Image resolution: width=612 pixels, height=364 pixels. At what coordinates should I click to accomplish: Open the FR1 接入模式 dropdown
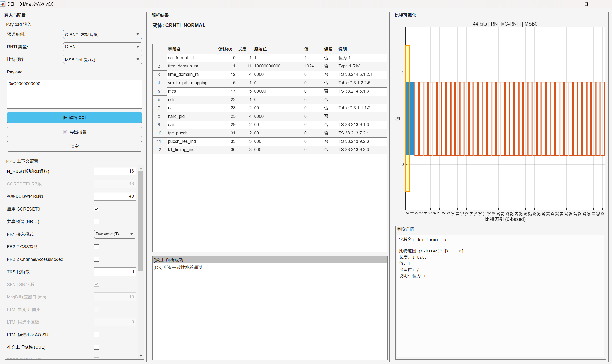tap(115, 234)
